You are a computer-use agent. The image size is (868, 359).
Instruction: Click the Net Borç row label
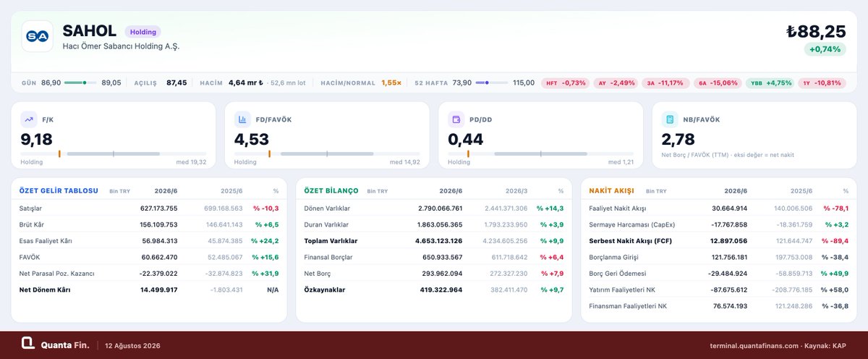[x=316, y=273]
